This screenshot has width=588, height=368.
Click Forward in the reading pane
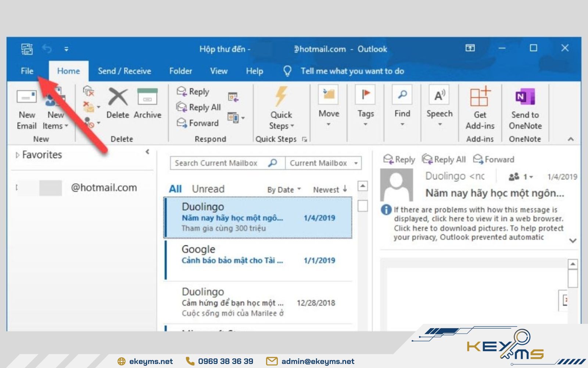(494, 159)
